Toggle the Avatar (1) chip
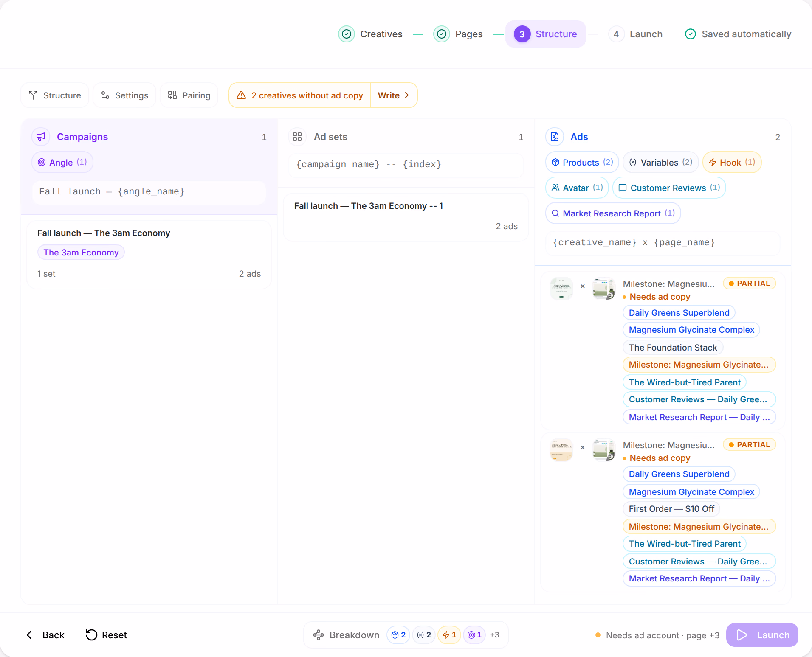The height and width of the screenshot is (657, 812). point(577,188)
